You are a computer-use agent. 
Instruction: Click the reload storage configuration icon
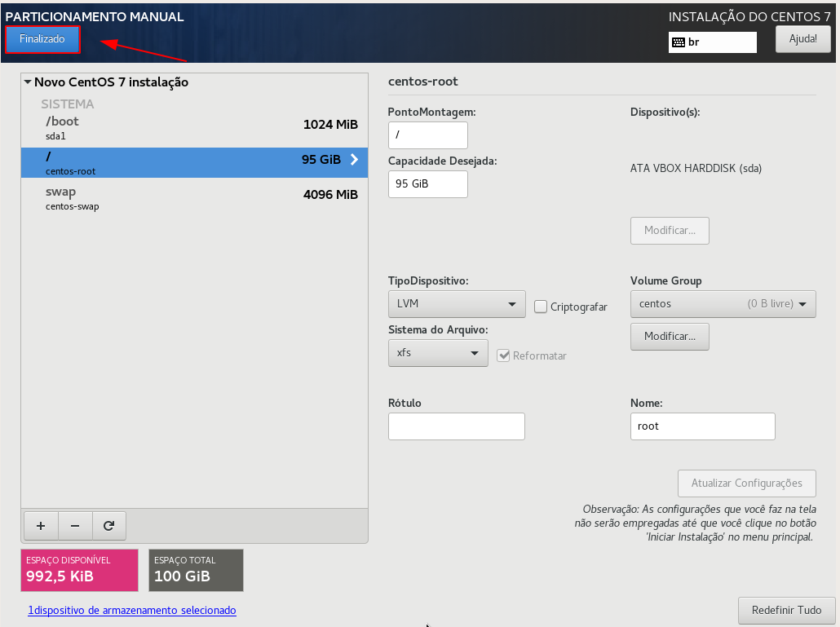click(108, 526)
